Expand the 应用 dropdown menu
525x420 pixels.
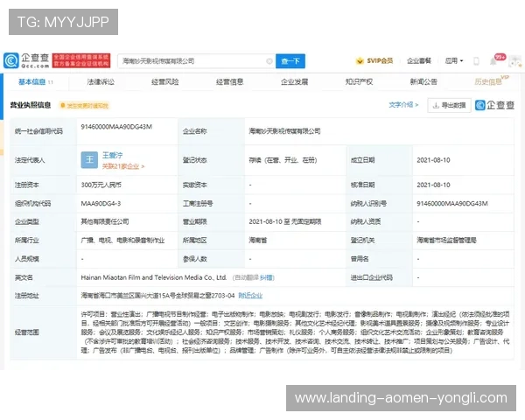point(453,60)
